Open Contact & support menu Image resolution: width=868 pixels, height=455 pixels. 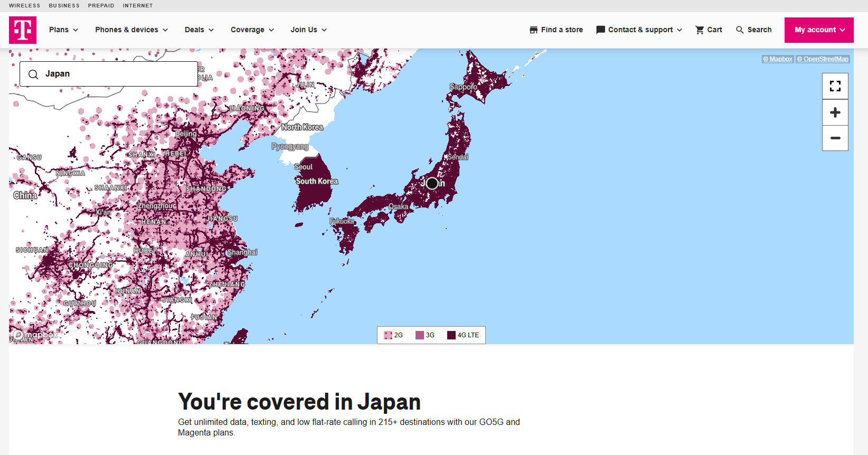(639, 30)
